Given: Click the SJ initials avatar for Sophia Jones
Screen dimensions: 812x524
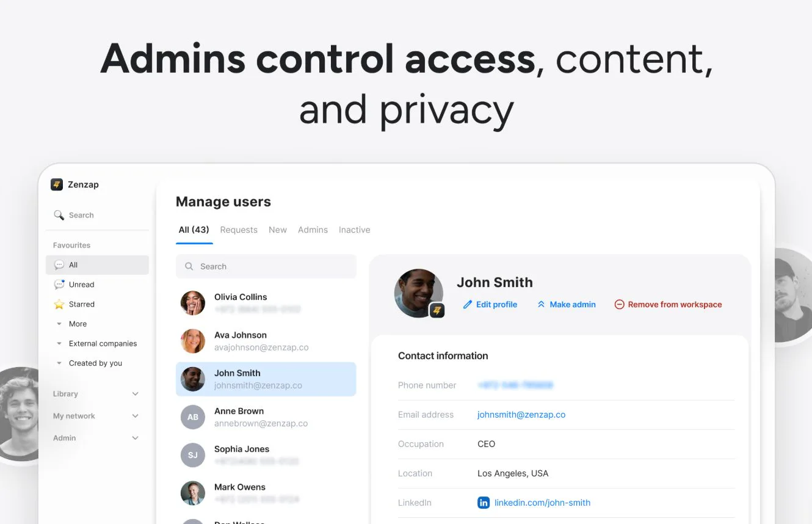Looking at the screenshot, I should pyautogui.click(x=193, y=455).
